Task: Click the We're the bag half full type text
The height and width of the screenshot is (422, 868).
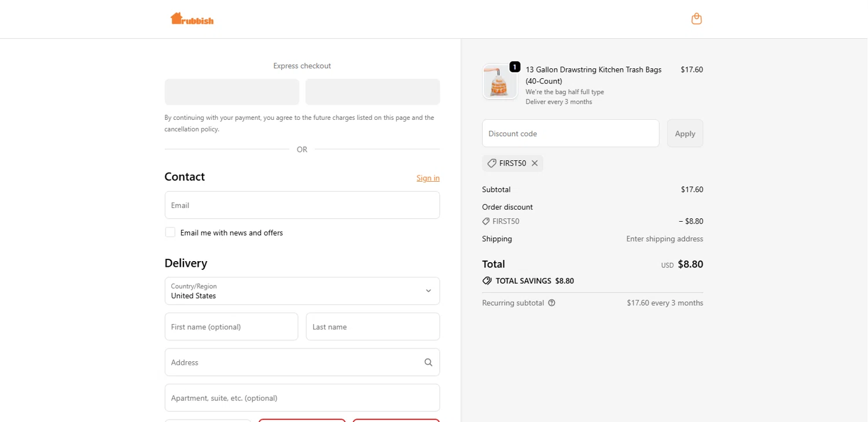Action: 565,92
